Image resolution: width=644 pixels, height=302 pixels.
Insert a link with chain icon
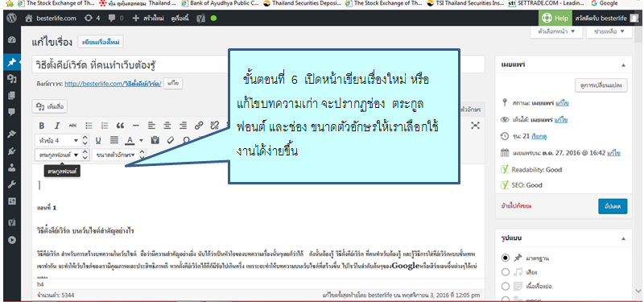pos(199,126)
